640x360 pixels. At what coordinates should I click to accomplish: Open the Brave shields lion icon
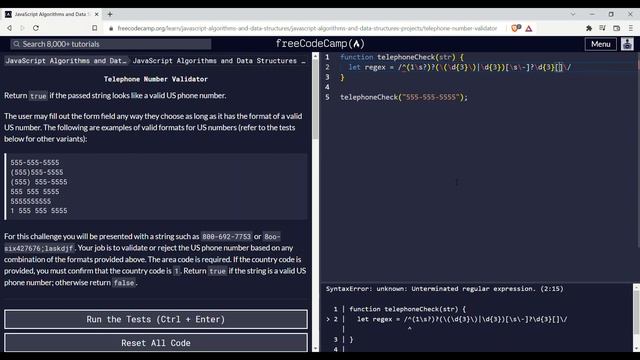pyautogui.click(x=515, y=28)
